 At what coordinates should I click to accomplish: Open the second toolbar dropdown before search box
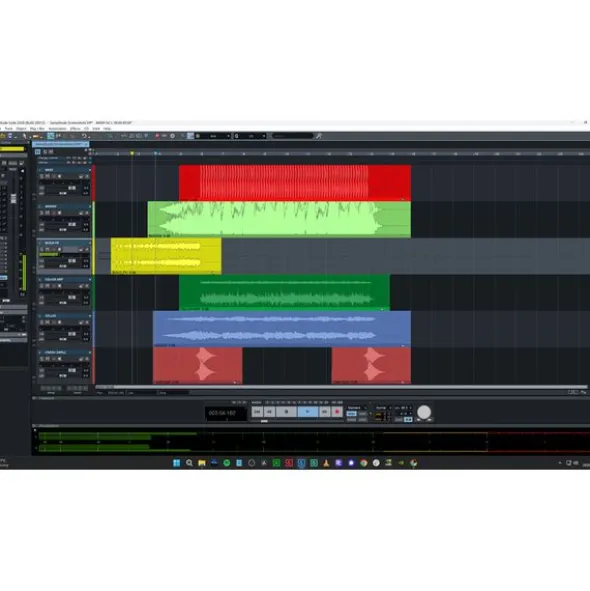pyautogui.click(x=250, y=136)
